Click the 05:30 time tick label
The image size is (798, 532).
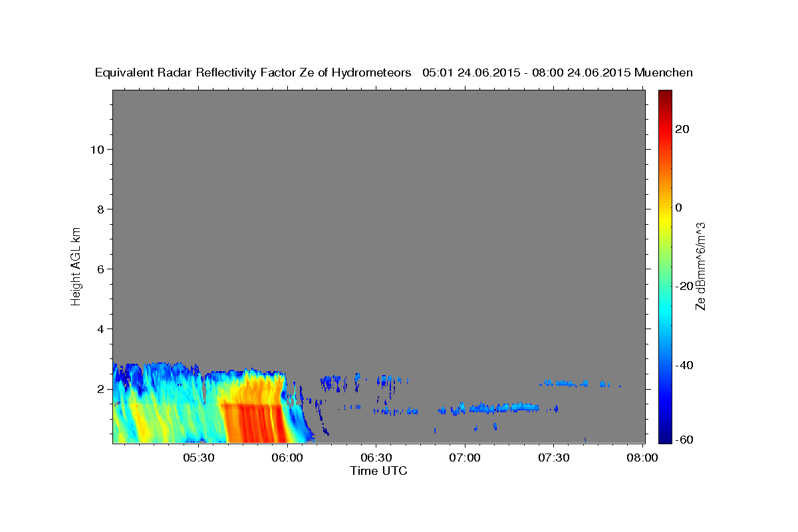click(x=198, y=458)
